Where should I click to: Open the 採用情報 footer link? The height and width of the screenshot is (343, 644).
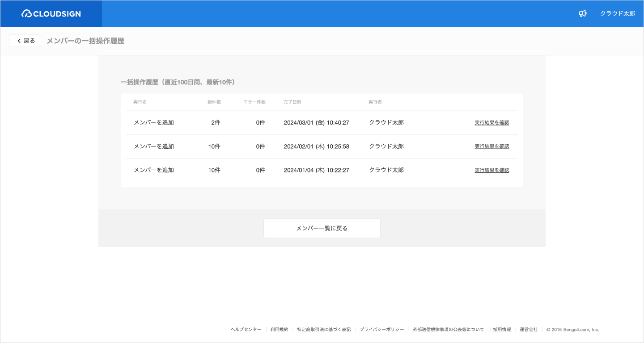[x=502, y=330]
